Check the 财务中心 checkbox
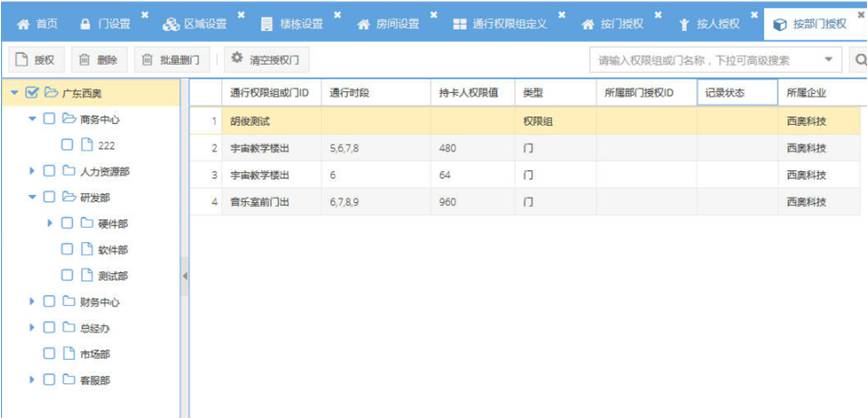Viewport: 868px width, 419px height. point(49,302)
